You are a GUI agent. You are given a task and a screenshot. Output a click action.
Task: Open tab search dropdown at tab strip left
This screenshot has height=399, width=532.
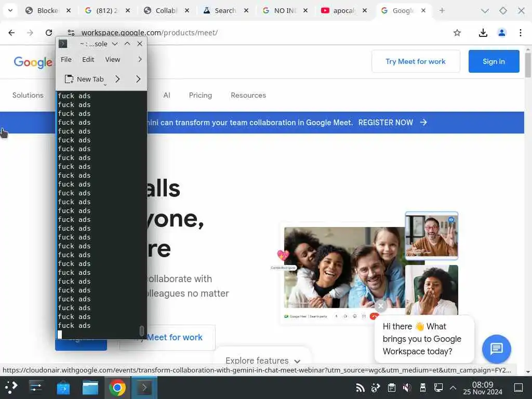pos(10,10)
